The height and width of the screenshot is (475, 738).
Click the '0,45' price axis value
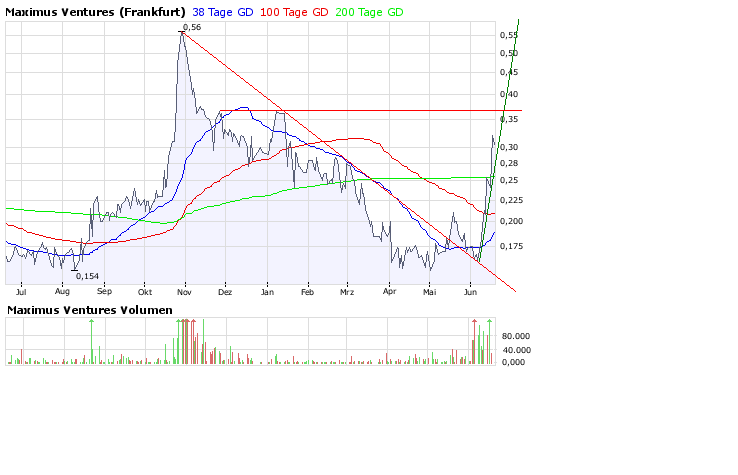[x=509, y=72]
